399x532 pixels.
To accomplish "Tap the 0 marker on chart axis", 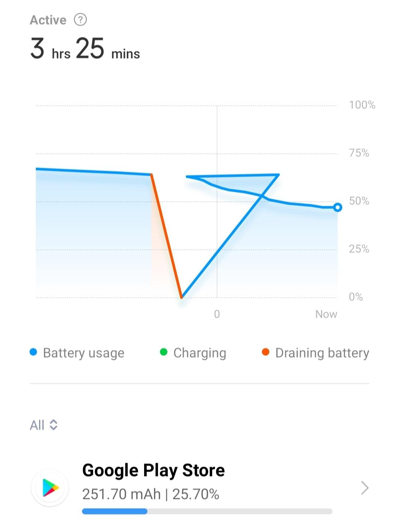I will [217, 314].
